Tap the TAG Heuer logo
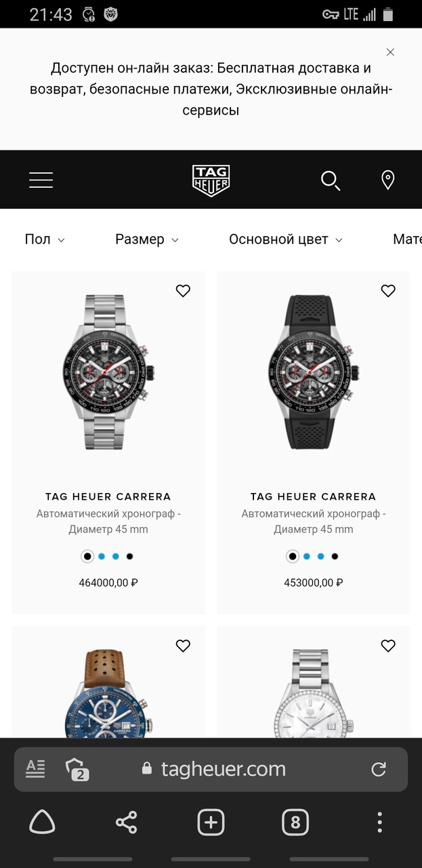422x868 pixels. coord(211,180)
